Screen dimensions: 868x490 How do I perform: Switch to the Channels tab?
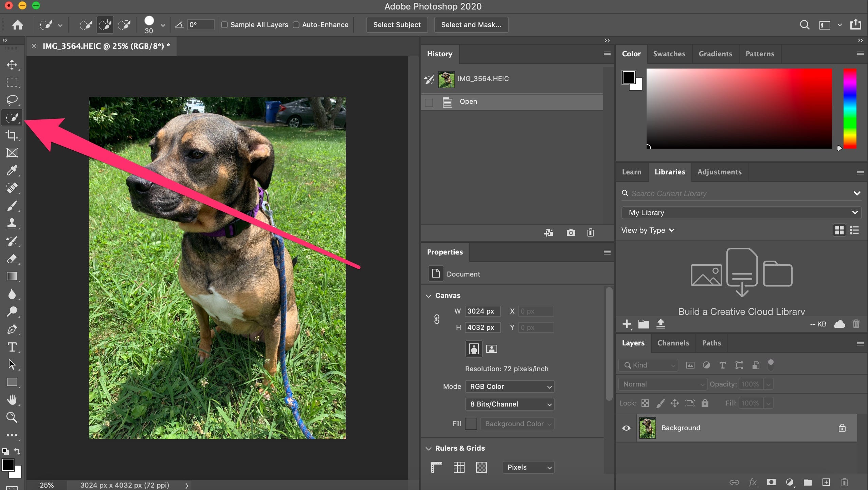[672, 342]
